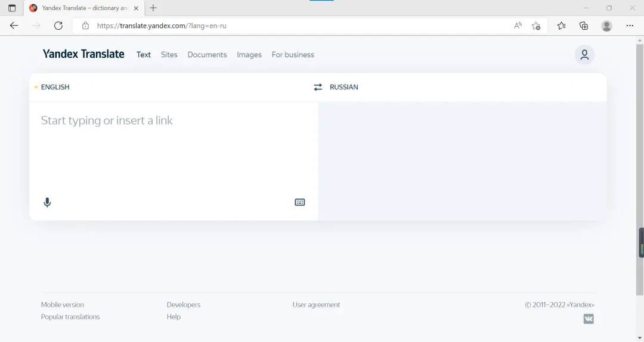This screenshot has width=644, height=342.
Task: Switch to the Images tab
Action: (249, 55)
